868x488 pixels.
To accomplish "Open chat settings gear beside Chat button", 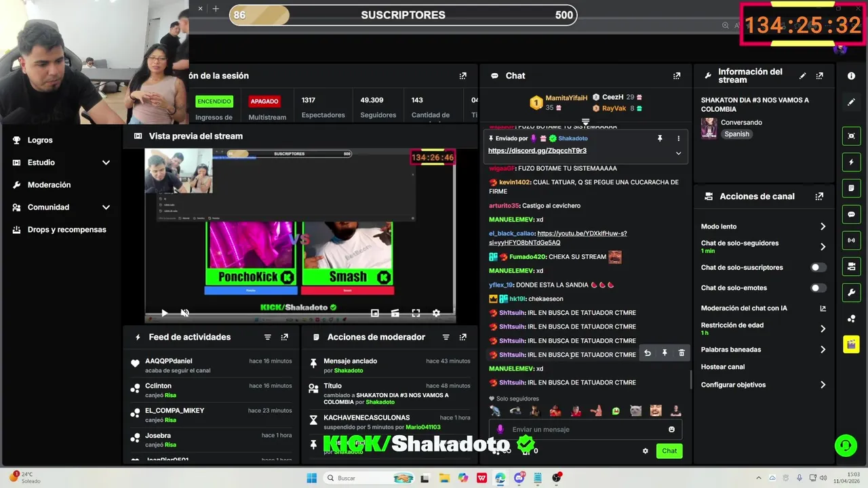I will (x=645, y=451).
